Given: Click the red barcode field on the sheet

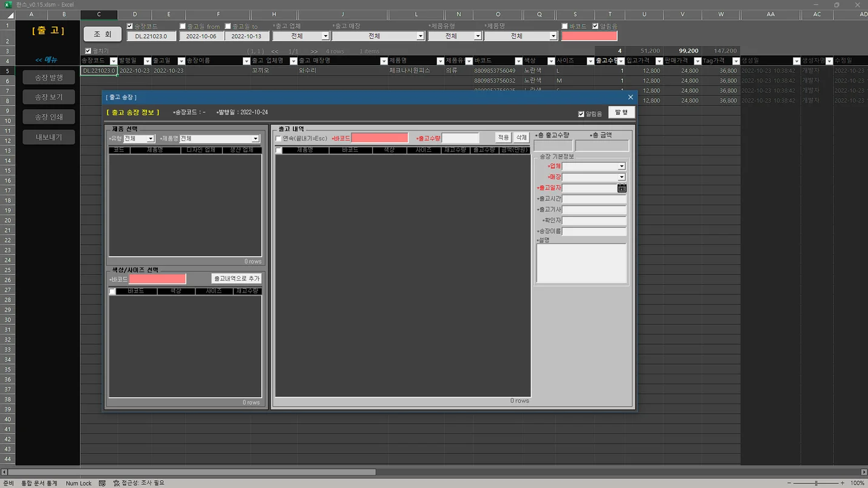Looking at the screenshot, I should tap(589, 36).
